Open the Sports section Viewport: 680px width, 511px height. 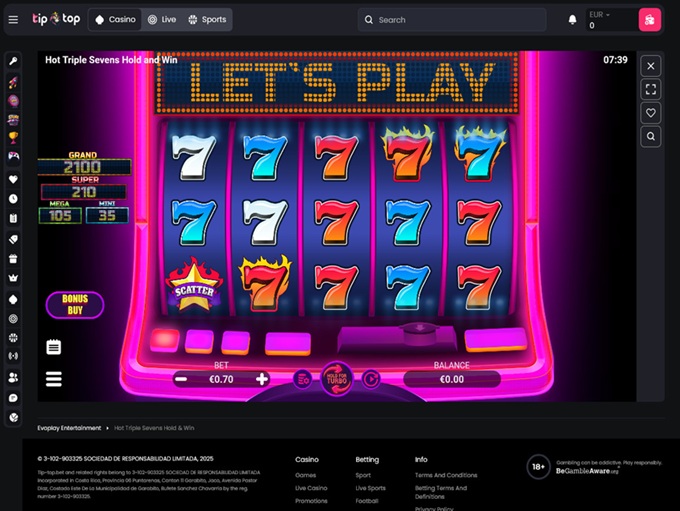click(x=207, y=20)
